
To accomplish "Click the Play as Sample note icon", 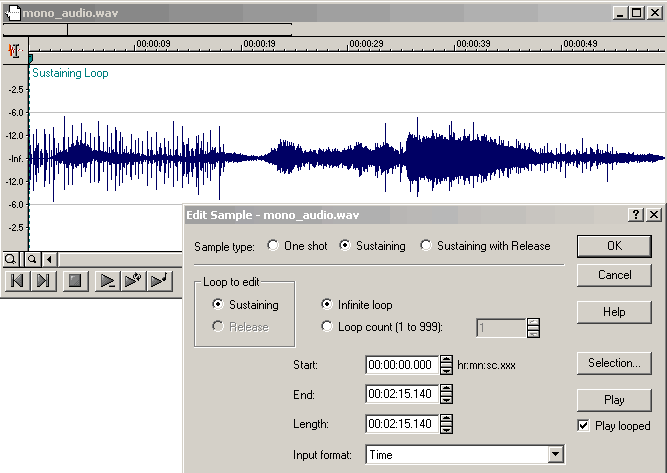I will tap(158, 281).
